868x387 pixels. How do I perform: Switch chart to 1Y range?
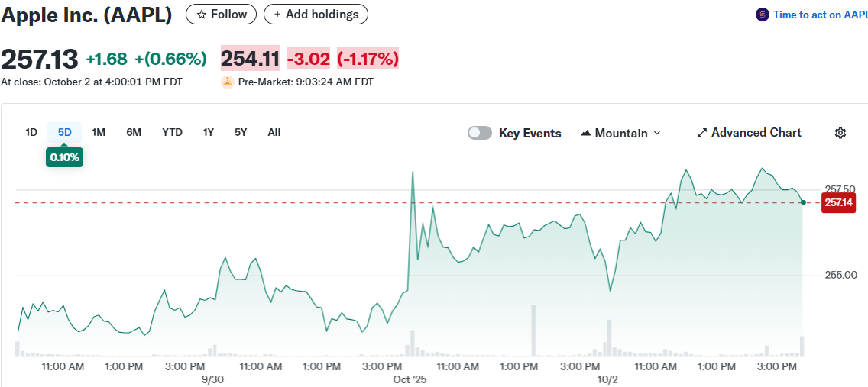pos(209,132)
